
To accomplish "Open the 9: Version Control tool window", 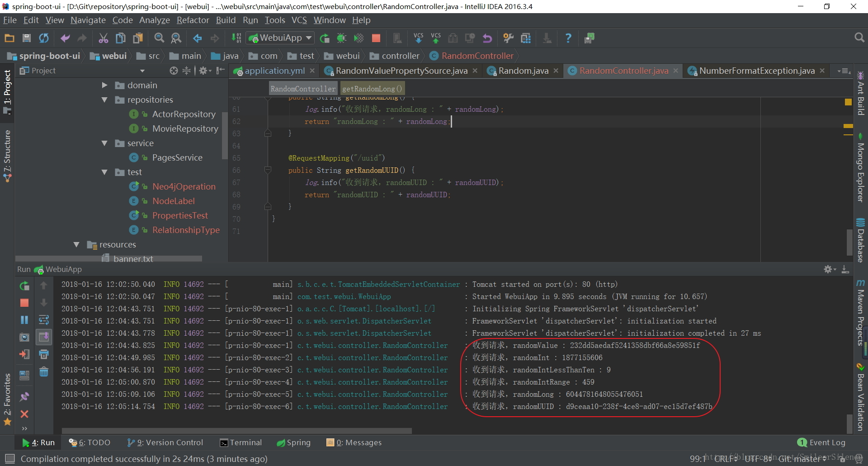I will [x=165, y=442].
